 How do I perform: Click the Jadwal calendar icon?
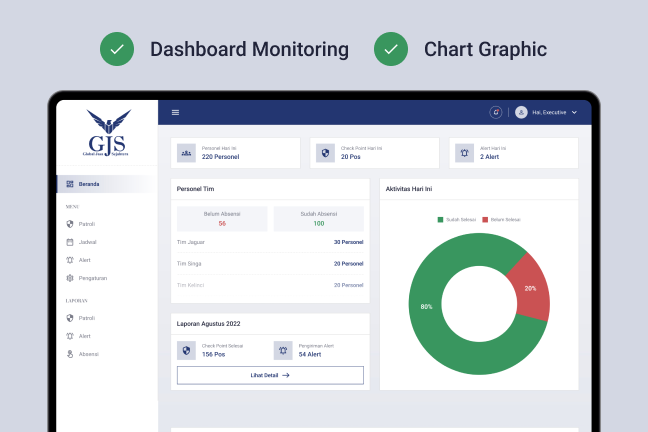70,242
